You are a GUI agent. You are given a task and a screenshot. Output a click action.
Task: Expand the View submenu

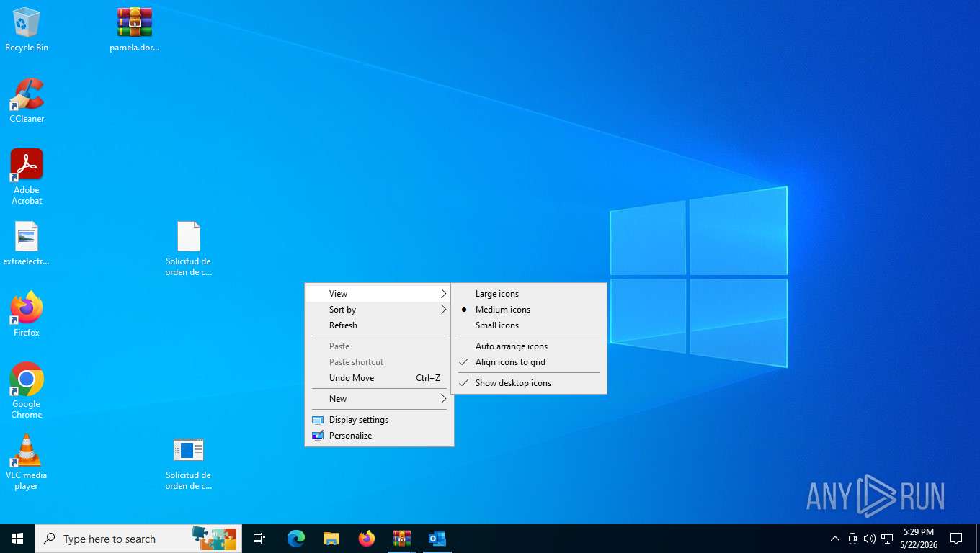(379, 294)
